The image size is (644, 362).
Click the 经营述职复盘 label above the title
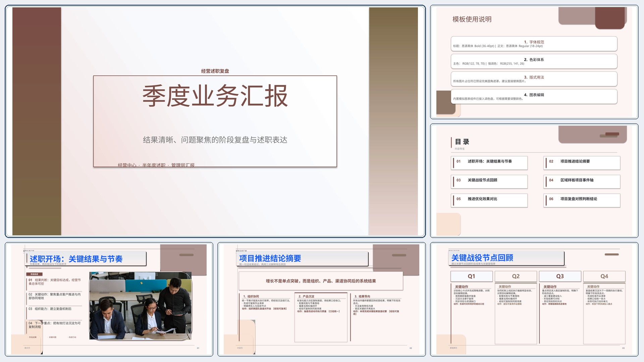tap(215, 71)
